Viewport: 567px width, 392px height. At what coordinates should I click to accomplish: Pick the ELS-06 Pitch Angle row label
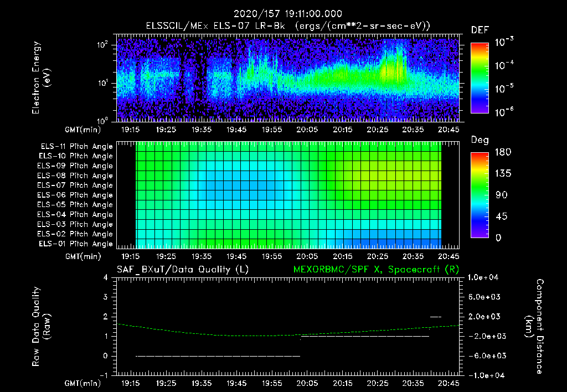click(75, 195)
